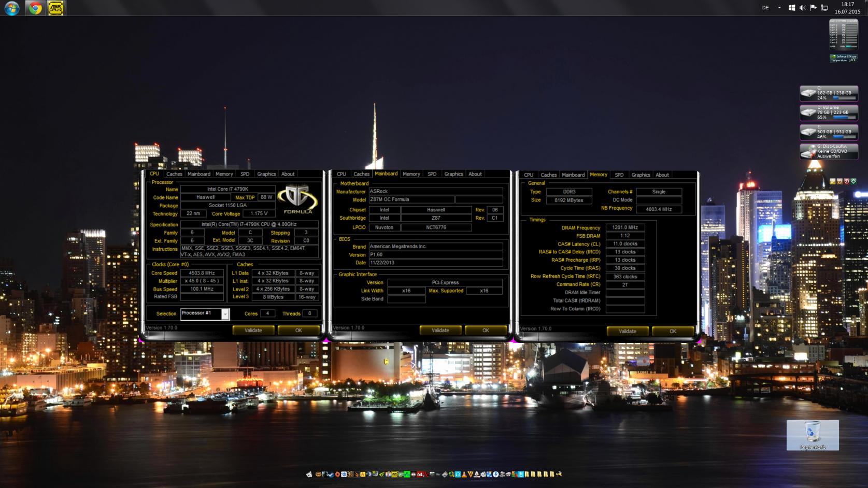Image resolution: width=868 pixels, height=488 pixels.
Task: Open About tab in Mainboard window
Action: tap(475, 174)
